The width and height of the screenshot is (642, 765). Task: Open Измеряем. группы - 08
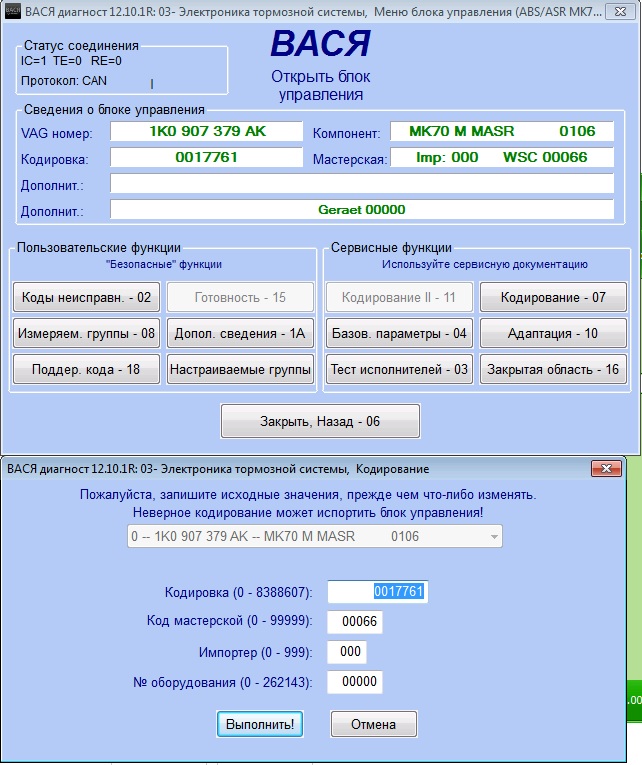coord(87,333)
